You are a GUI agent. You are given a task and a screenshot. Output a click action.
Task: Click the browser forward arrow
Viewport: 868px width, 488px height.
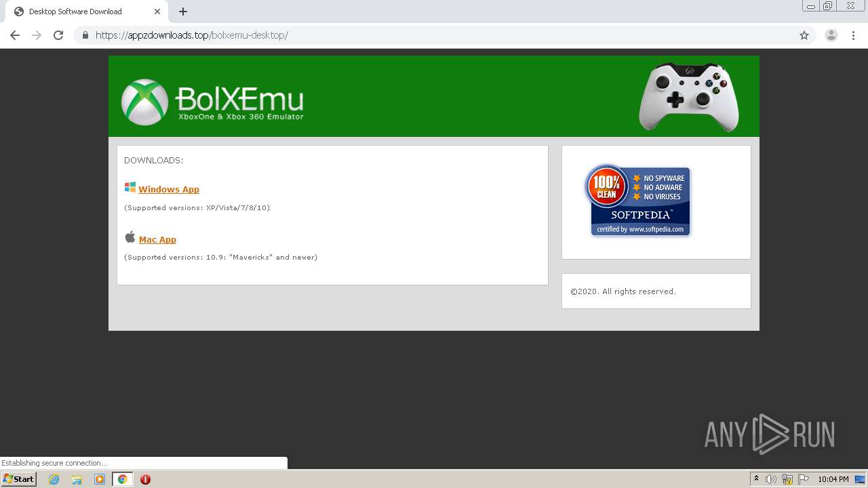[x=37, y=35]
